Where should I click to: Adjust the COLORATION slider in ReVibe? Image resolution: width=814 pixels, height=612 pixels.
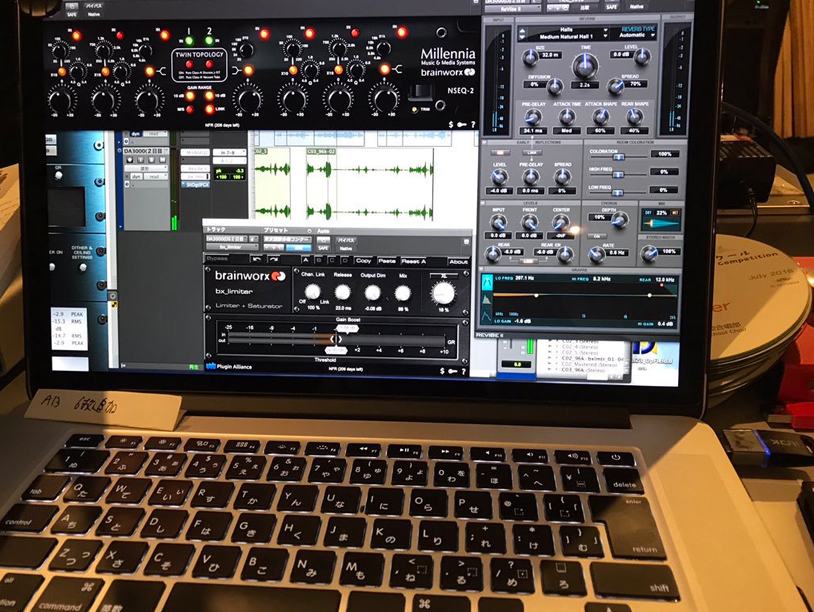tap(618, 156)
